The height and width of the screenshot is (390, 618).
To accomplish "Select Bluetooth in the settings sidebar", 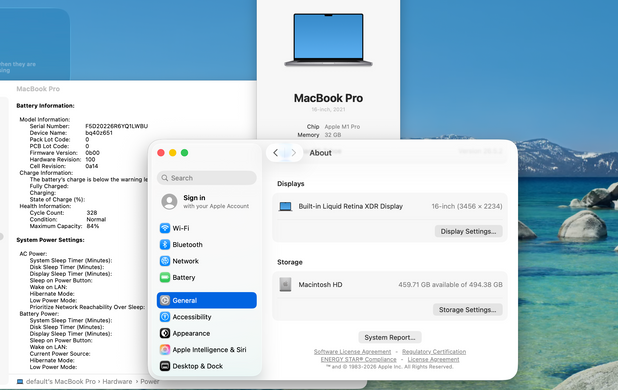I will [207, 245].
